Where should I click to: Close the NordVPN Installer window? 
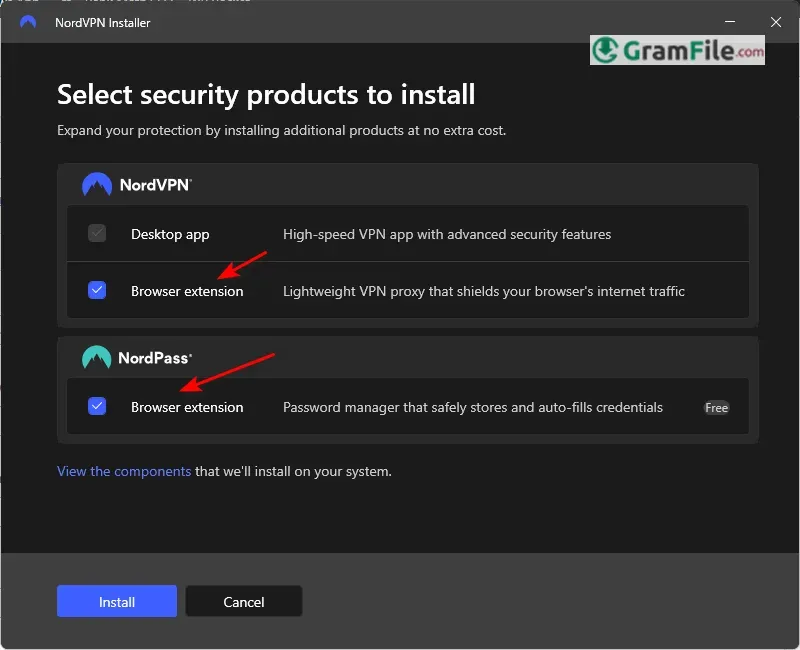click(x=776, y=22)
